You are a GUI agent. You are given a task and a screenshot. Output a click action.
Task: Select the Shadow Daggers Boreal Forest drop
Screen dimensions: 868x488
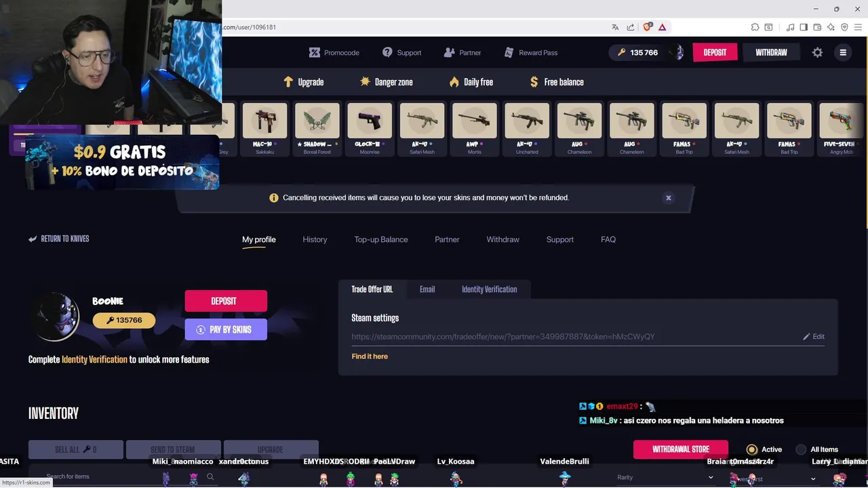317,129
